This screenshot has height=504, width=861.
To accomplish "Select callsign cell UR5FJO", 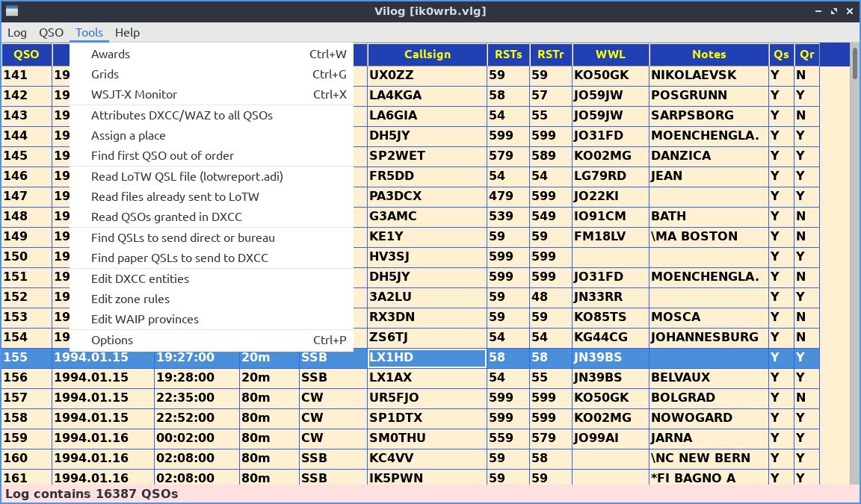I will [x=428, y=398].
